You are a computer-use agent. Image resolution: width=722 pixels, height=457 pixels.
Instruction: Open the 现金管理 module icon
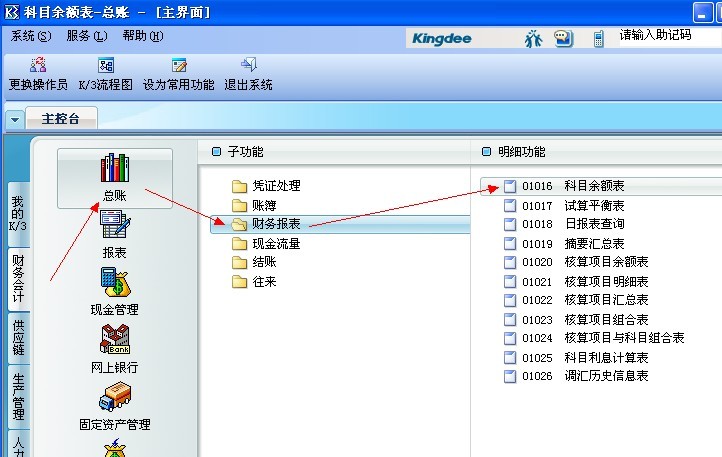pyautogui.click(x=116, y=282)
